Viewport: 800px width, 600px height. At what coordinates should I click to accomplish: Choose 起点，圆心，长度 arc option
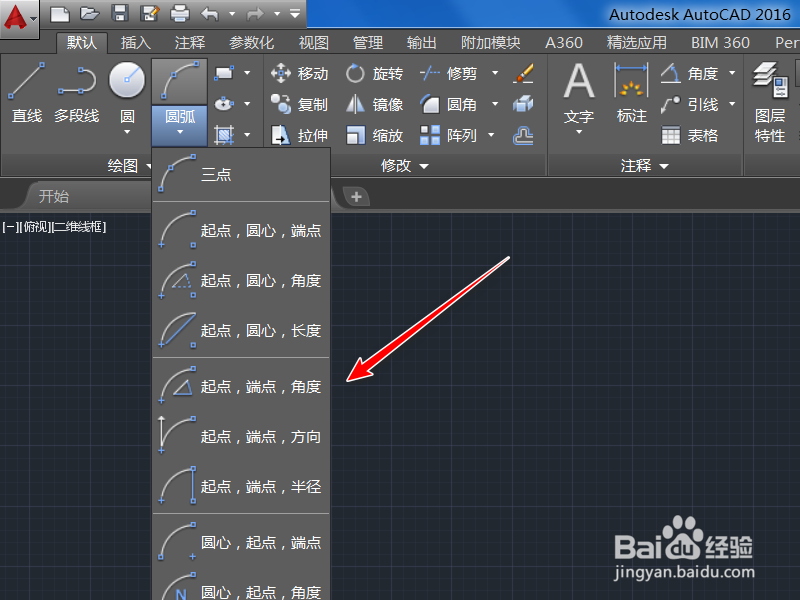tap(241, 331)
